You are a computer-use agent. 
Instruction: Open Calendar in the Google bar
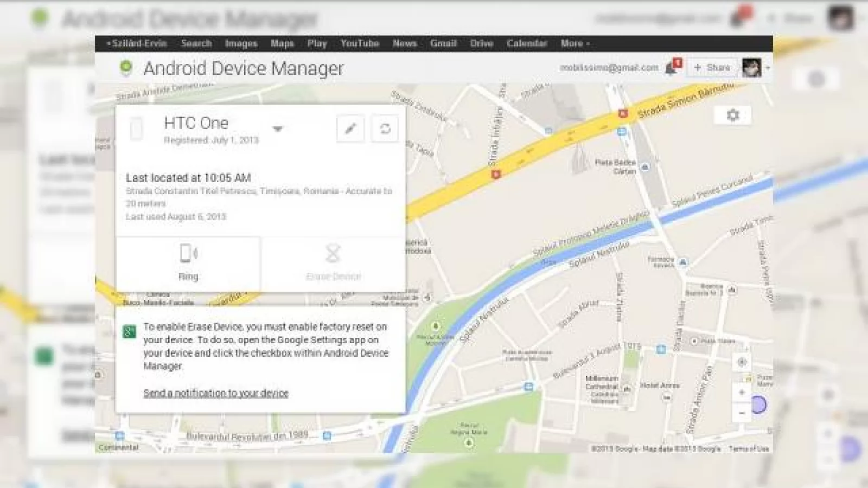527,43
